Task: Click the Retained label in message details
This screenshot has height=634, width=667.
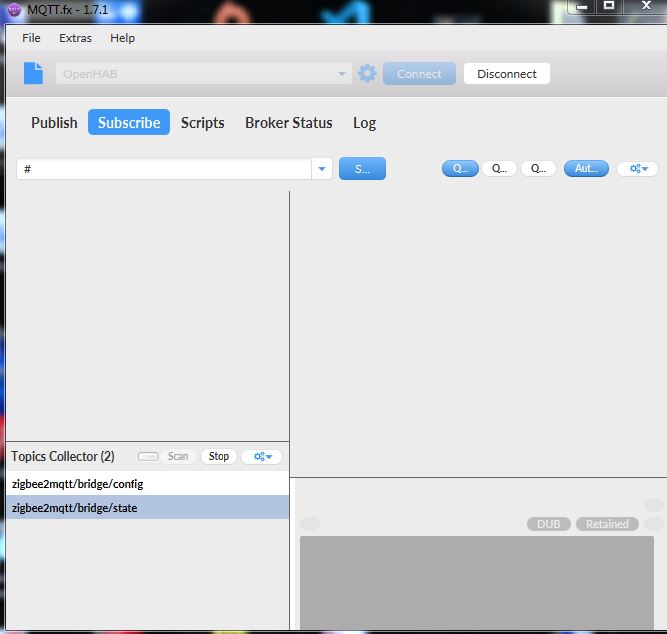Action: [607, 524]
